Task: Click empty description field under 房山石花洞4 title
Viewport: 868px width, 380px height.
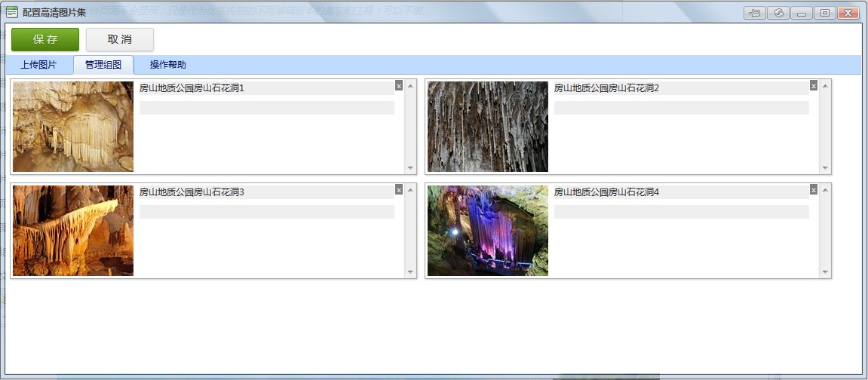Action: pos(681,212)
